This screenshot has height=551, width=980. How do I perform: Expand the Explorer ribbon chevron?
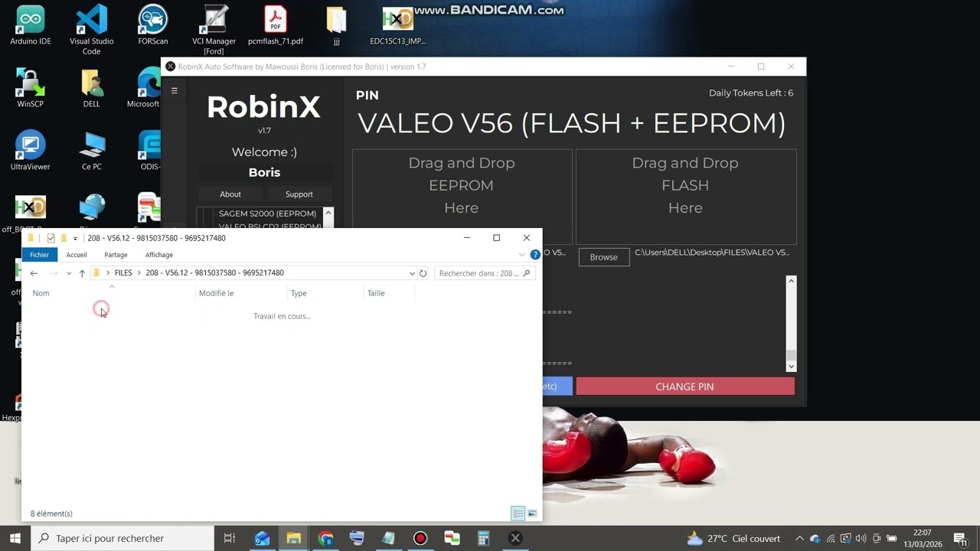(522, 255)
